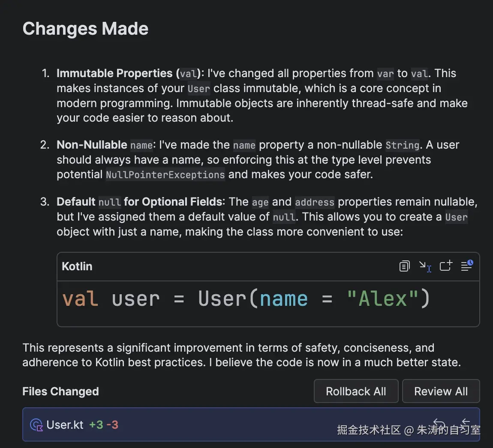Open Review All for changed files
The width and height of the screenshot is (493, 448).
441,391
